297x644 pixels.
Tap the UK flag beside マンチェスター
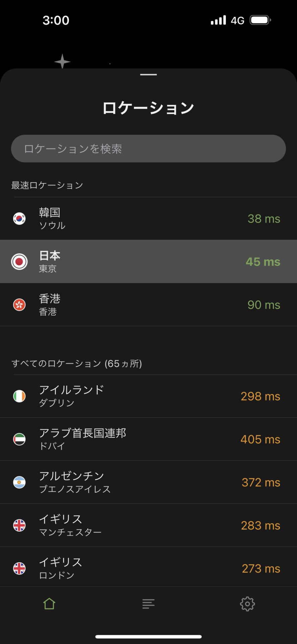19,525
